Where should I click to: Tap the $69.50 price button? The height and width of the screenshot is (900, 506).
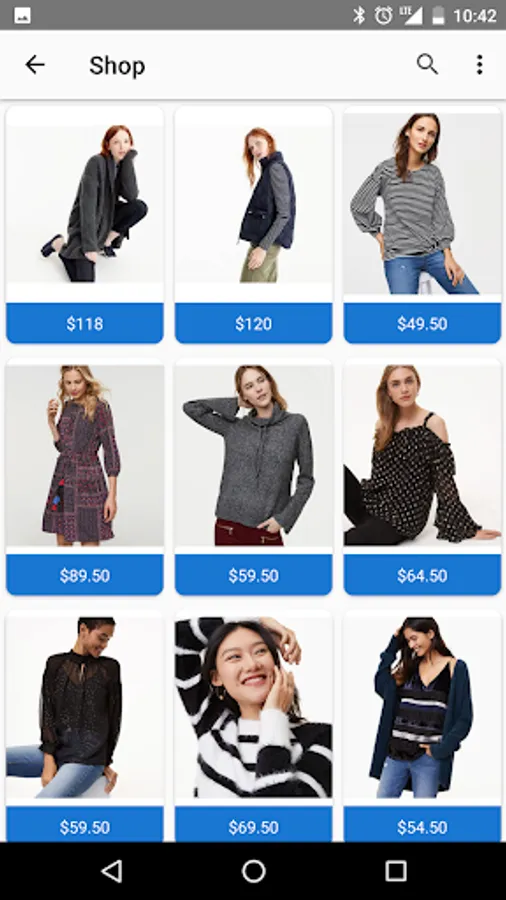pyautogui.click(x=254, y=825)
